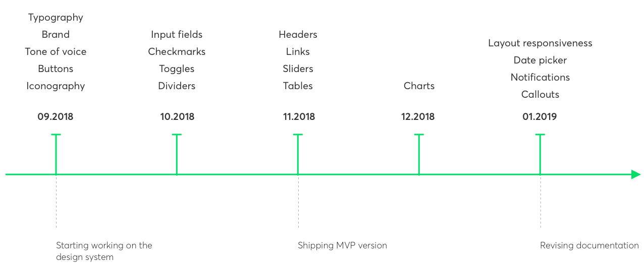Click the Sliders item
Viewport: 644px width, 263px height.
pos(298,69)
